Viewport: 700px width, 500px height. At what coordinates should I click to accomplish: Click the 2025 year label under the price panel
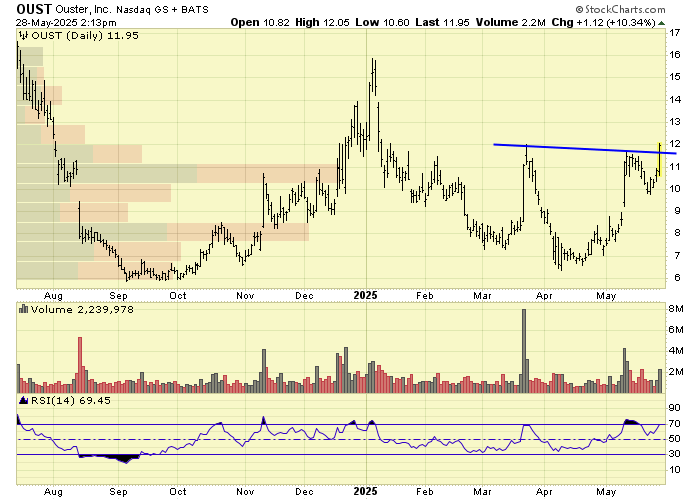point(366,295)
